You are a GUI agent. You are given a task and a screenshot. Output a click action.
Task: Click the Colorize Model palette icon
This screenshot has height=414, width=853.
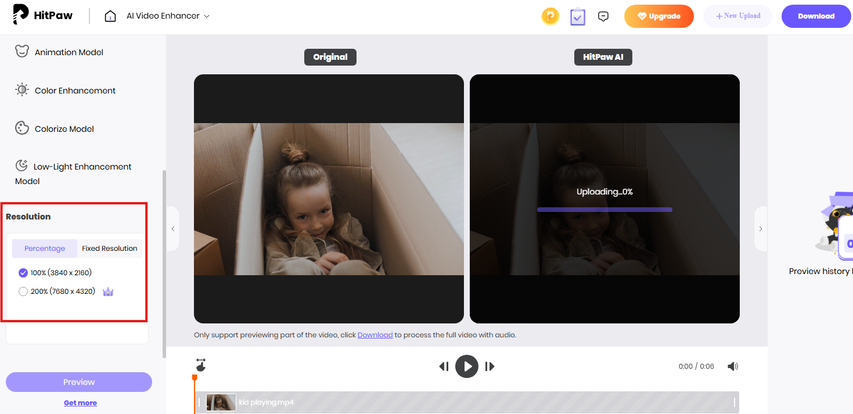[22, 128]
